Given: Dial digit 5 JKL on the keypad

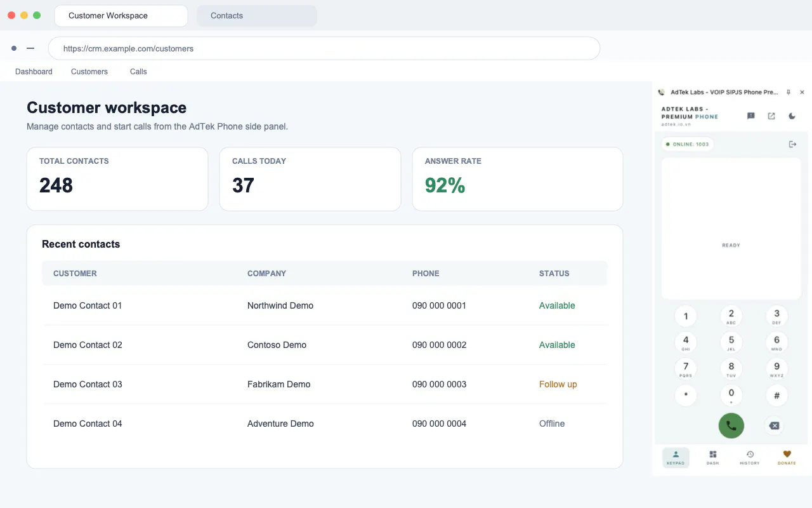Looking at the screenshot, I should tap(731, 342).
